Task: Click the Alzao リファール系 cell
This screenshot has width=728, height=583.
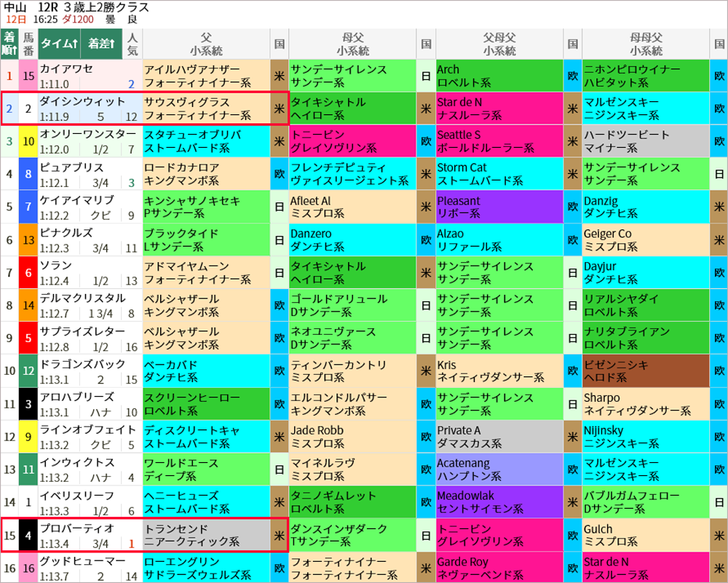Action: (x=499, y=240)
